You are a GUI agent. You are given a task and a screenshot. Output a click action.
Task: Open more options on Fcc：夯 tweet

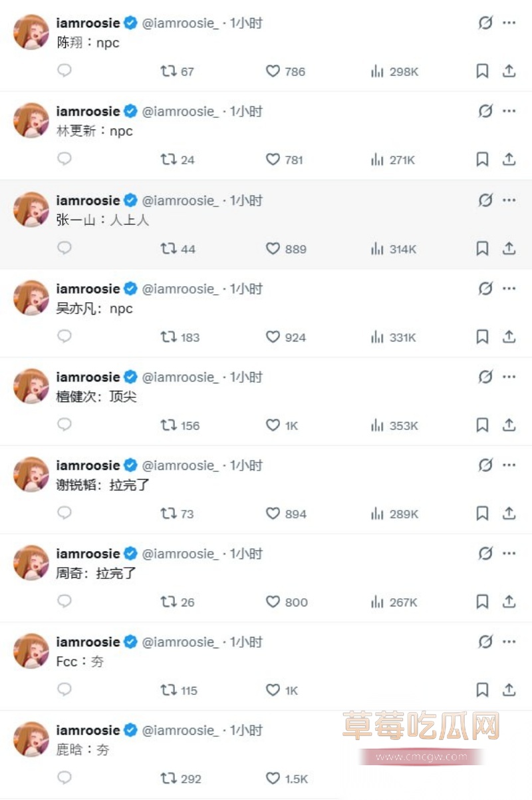click(x=509, y=642)
